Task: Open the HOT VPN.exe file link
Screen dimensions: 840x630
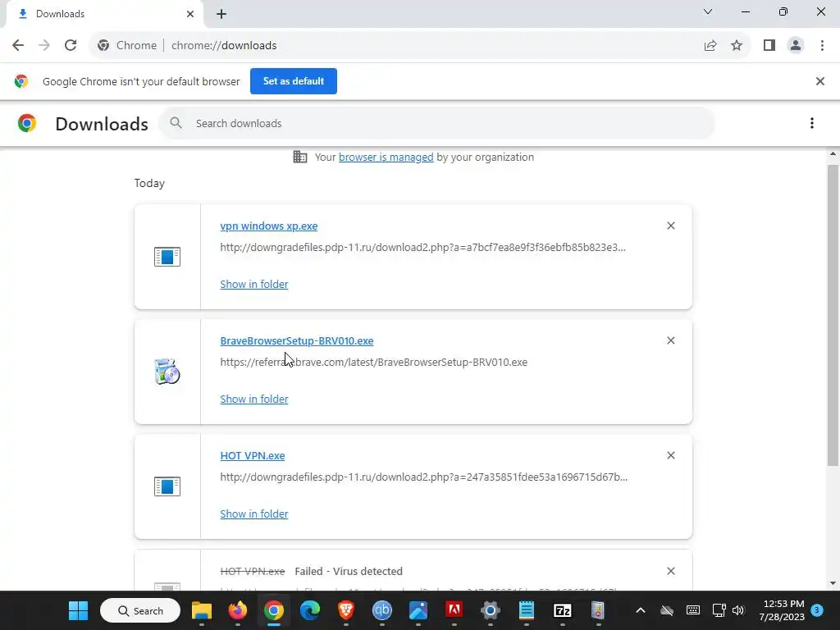Action: 253,456
